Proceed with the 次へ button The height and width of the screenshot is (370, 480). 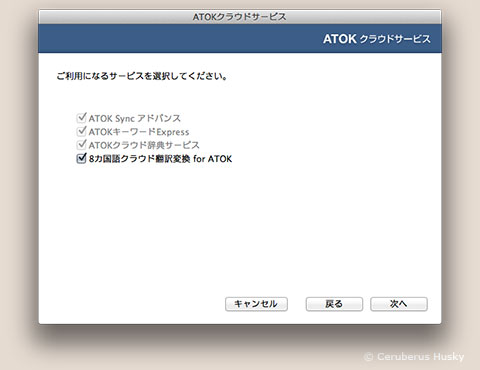[x=399, y=304]
